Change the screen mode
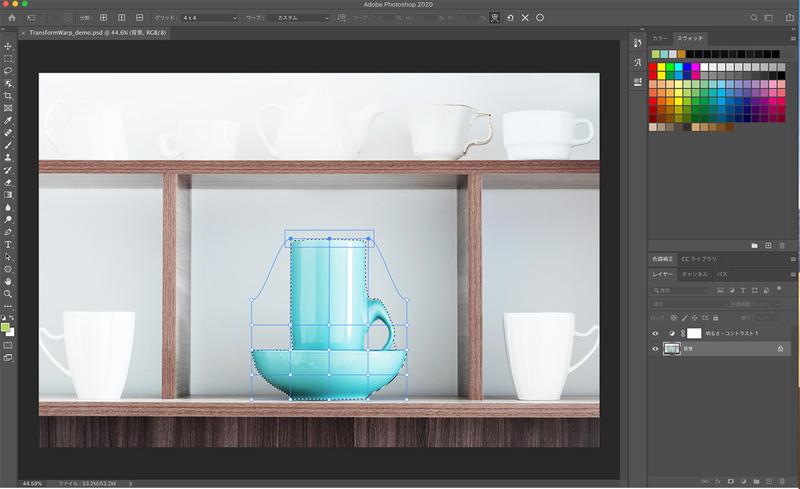The image size is (800, 489). 8,358
